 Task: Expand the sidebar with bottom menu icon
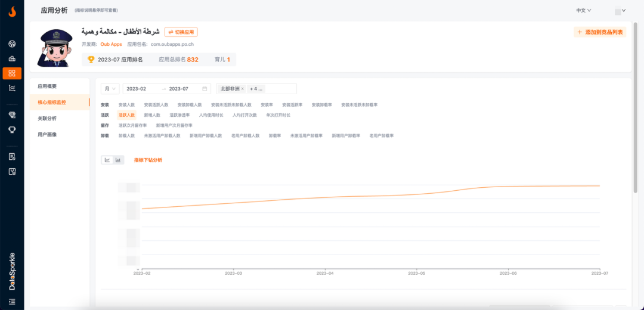[x=12, y=302]
